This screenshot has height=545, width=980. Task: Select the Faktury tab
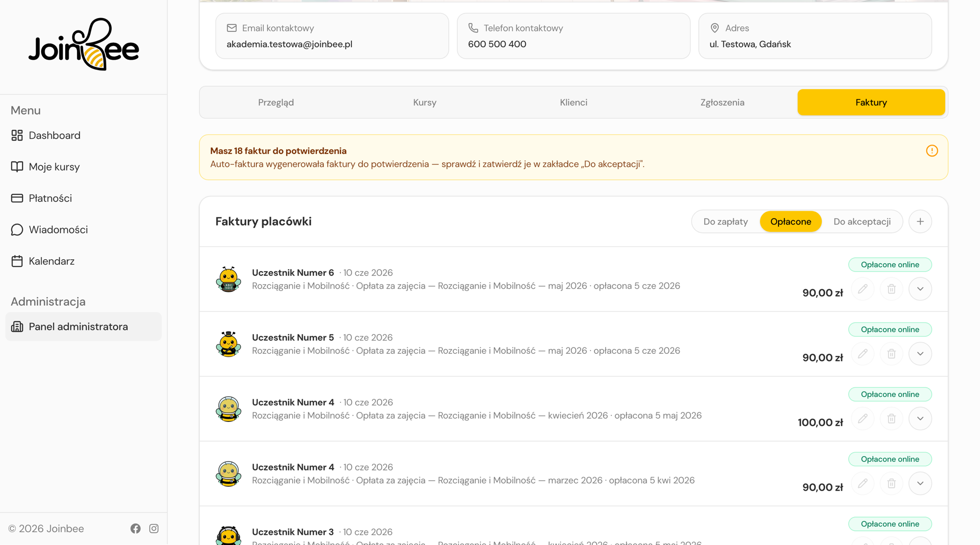[871, 102]
